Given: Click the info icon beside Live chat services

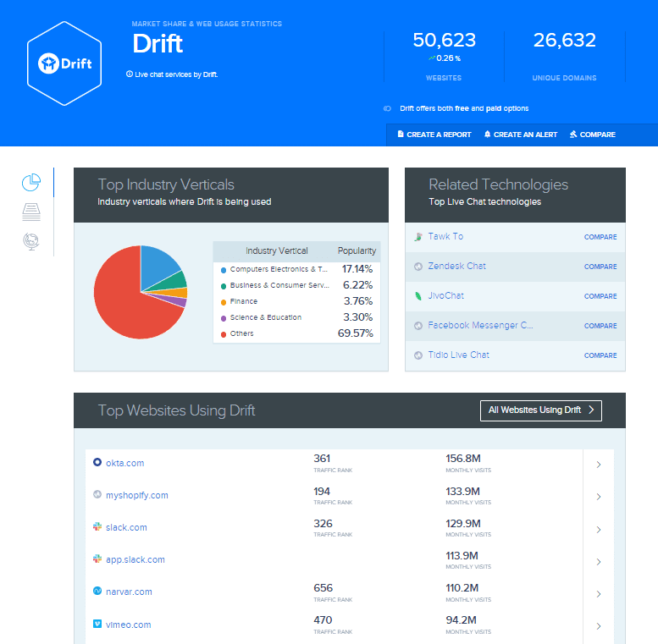Looking at the screenshot, I should coord(130,74).
